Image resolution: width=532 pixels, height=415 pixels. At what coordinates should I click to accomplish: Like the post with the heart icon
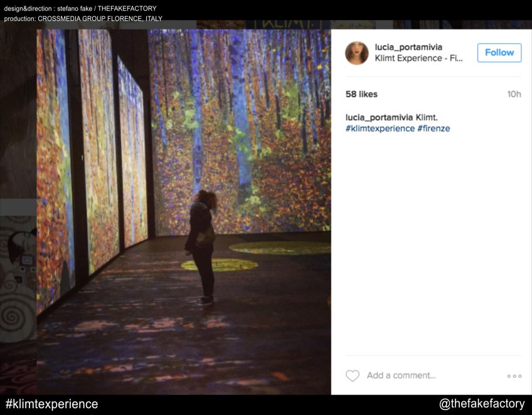pyautogui.click(x=353, y=376)
